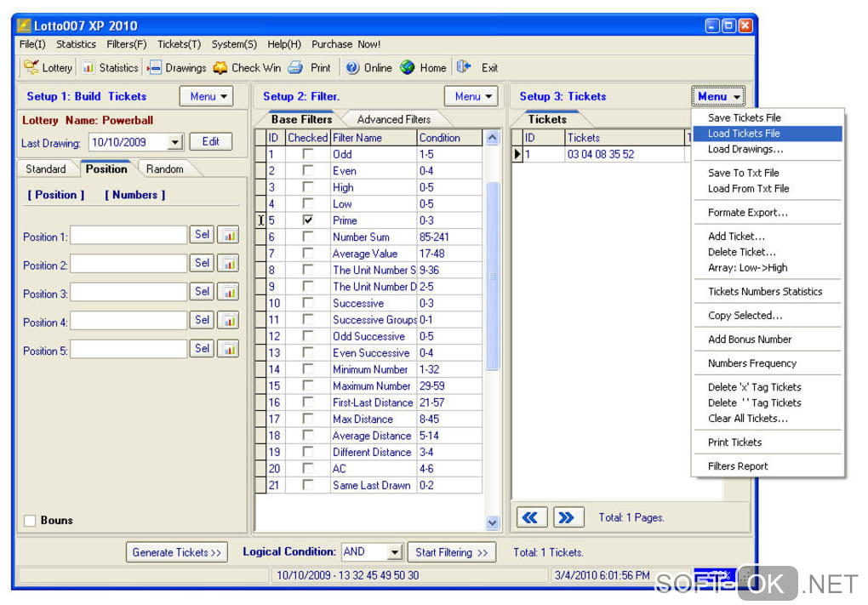Uncheck the Prime filter checkbox
This screenshot has height=605, width=868.
308,220
